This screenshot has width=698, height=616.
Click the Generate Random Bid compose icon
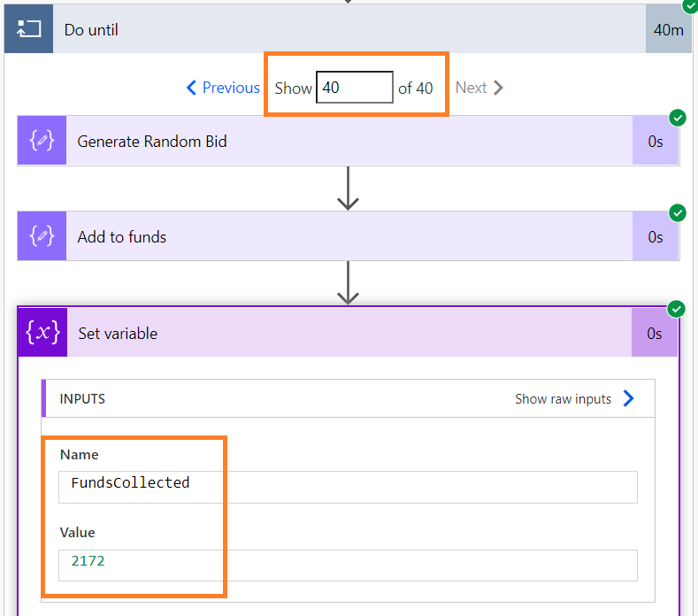point(42,141)
